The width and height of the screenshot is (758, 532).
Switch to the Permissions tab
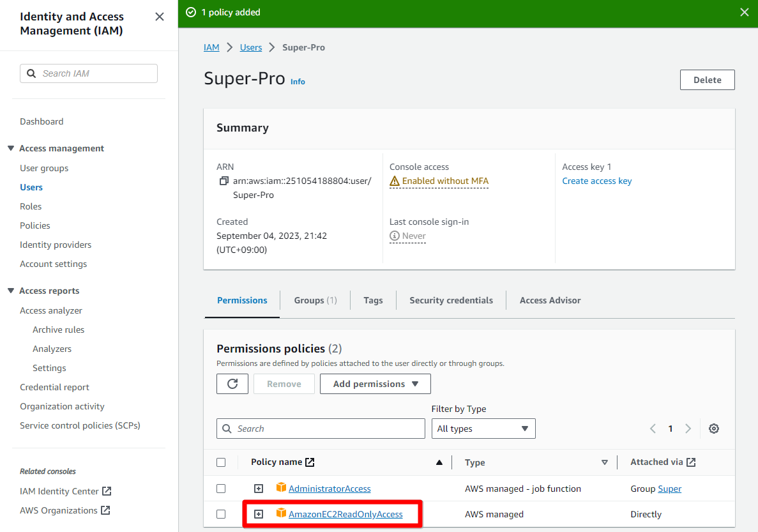click(242, 300)
